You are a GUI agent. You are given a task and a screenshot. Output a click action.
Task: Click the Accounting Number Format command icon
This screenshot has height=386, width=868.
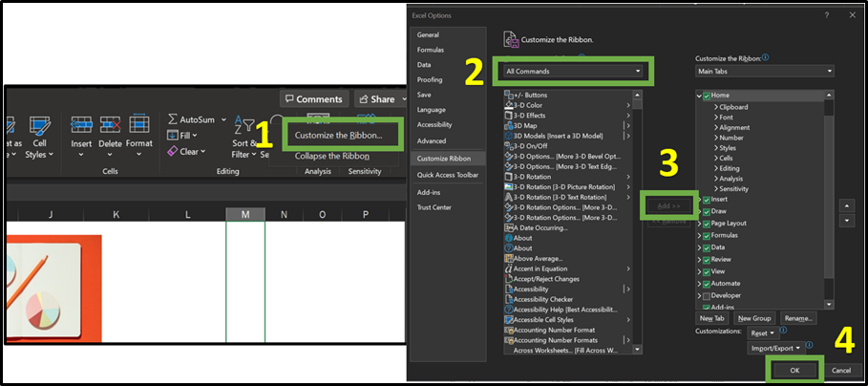[x=509, y=330]
